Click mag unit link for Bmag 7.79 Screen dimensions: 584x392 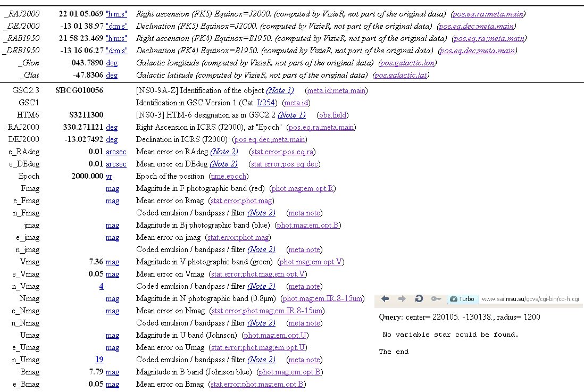click(x=112, y=372)
